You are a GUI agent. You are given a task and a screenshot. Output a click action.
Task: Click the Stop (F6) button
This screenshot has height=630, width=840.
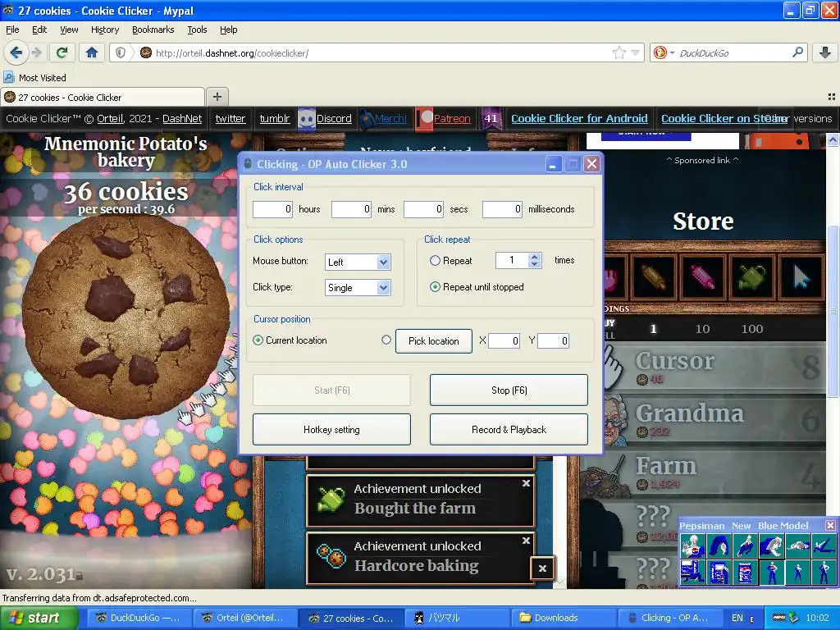[x=509, y=390]
